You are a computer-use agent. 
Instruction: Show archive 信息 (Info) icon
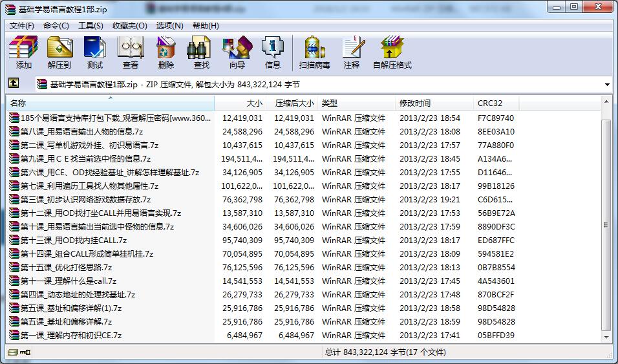(272, 52)
